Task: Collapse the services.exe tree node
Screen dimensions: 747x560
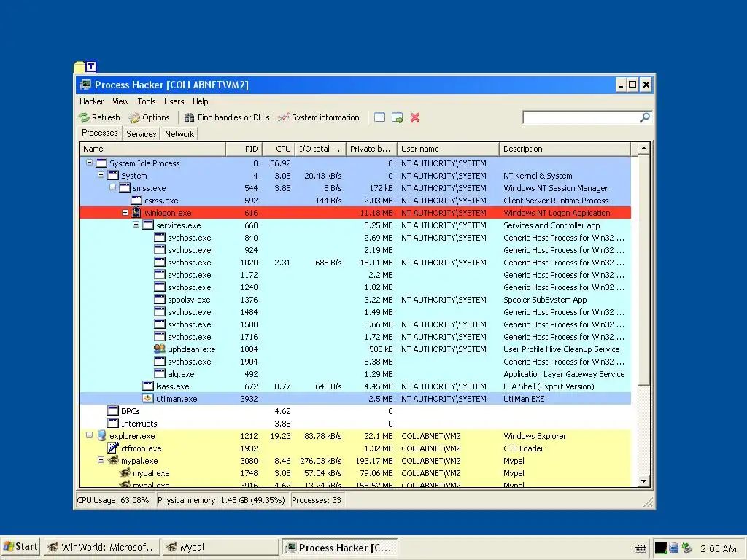Action: tap(136, 225)
